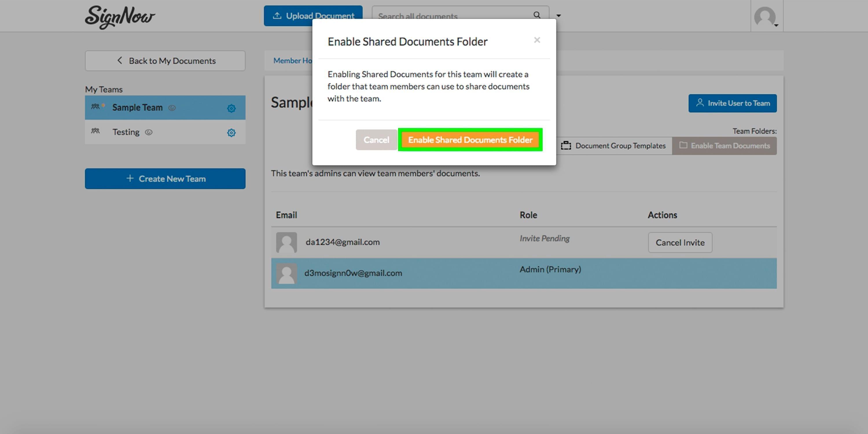Click the folder icon on Enable Team Documents
Image resolution: width=868 pixels, height=434 pixels.
pyautogui.click(x=684, y=145)
